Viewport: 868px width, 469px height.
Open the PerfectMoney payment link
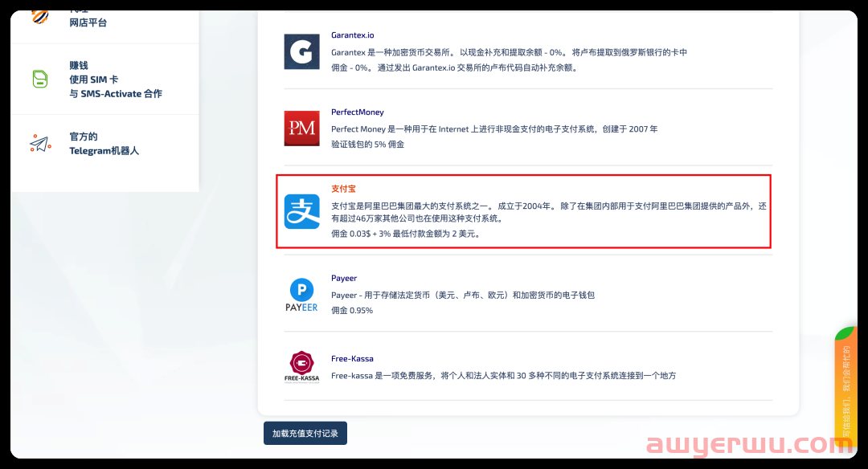(358, 112)
